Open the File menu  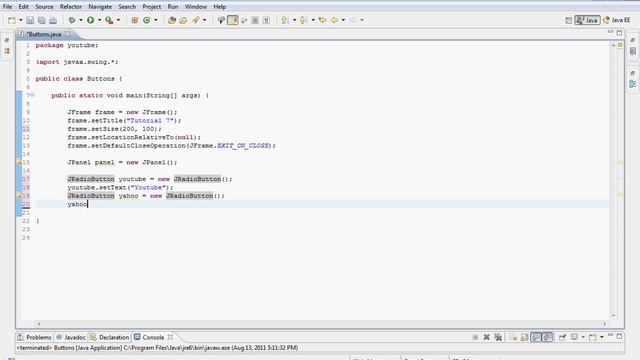[7, 7]
